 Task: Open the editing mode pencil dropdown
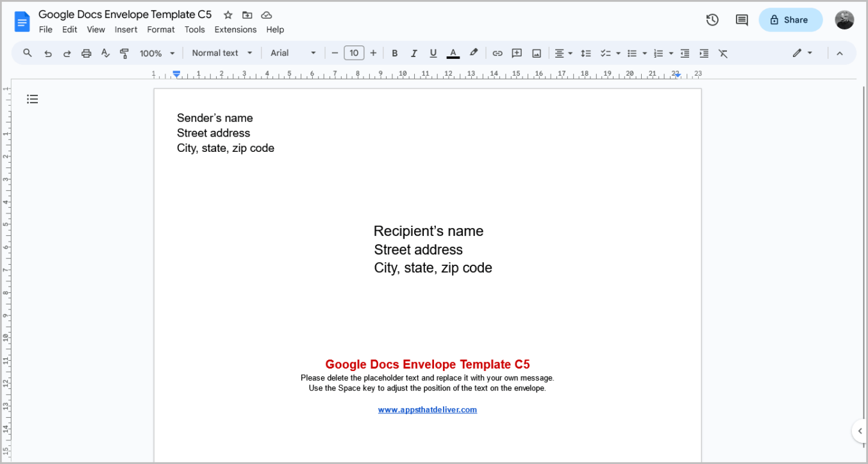802,53
